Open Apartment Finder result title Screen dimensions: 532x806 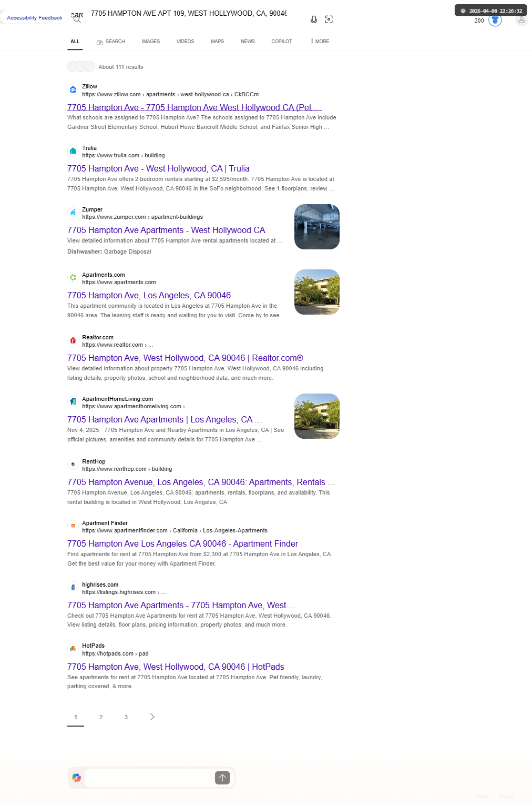point(182,544)
